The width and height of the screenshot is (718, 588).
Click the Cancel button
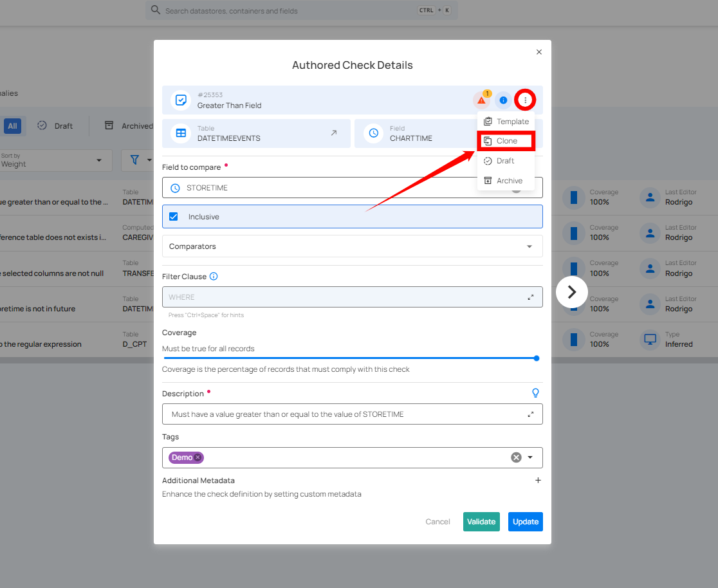pos(437,522)
